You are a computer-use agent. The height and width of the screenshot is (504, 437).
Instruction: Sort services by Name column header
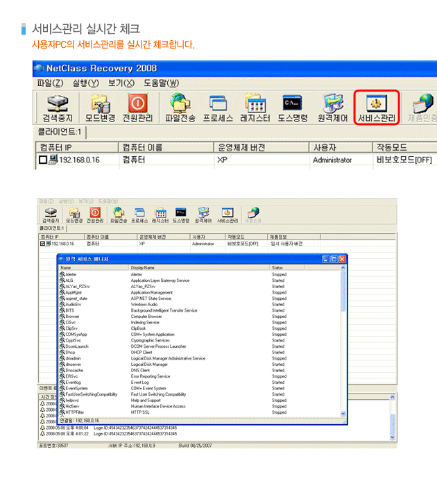pyautogui.click(x=94, y=267)
